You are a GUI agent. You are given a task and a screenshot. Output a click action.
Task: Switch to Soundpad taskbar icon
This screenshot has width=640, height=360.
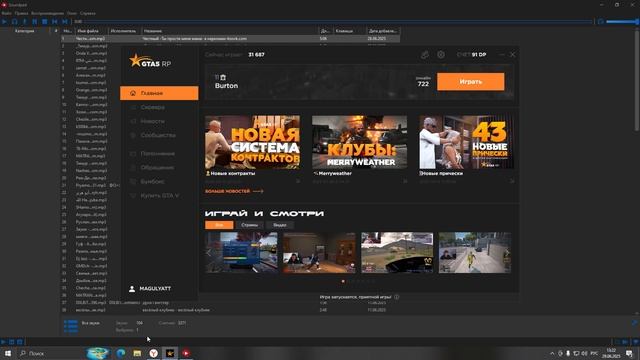click(186, 353)
